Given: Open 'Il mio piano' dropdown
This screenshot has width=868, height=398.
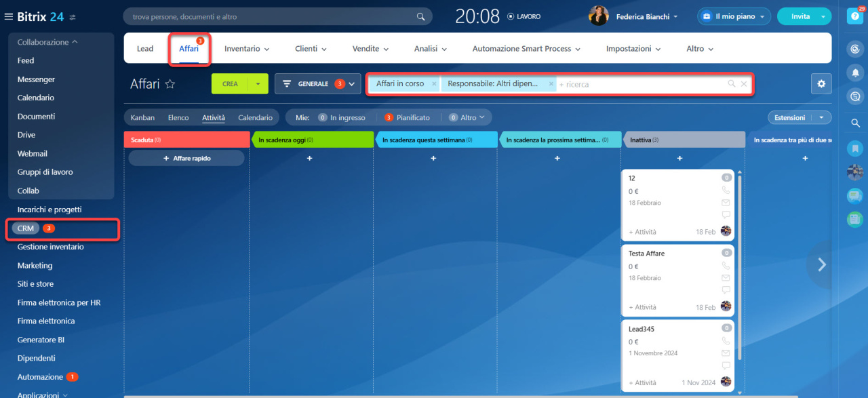Looking at the screenshot, I should tap(734, 16).
